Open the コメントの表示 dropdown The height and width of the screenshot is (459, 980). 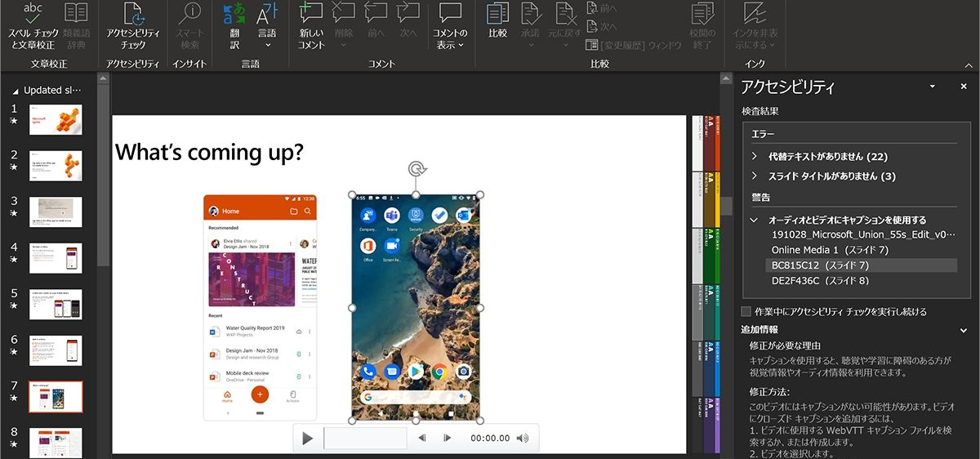(x=450, y=25)
